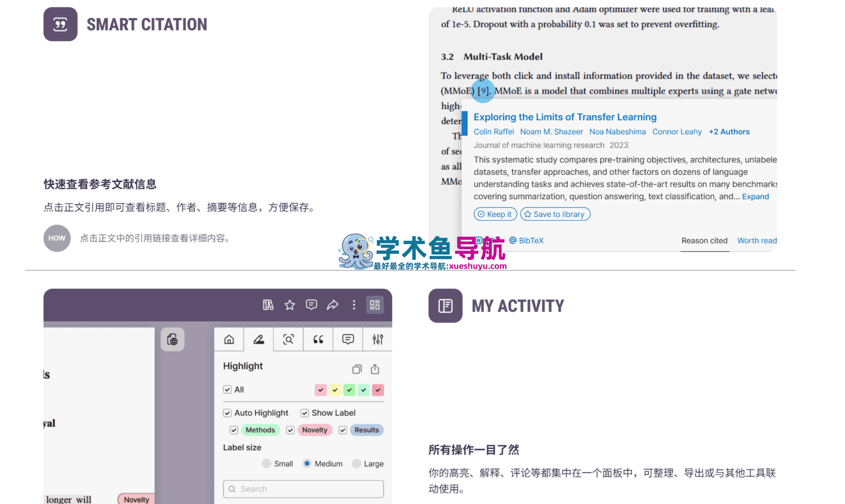Click the "Label size" text
The height and width of the screenshot is (504, 845).
pos(242,447)
